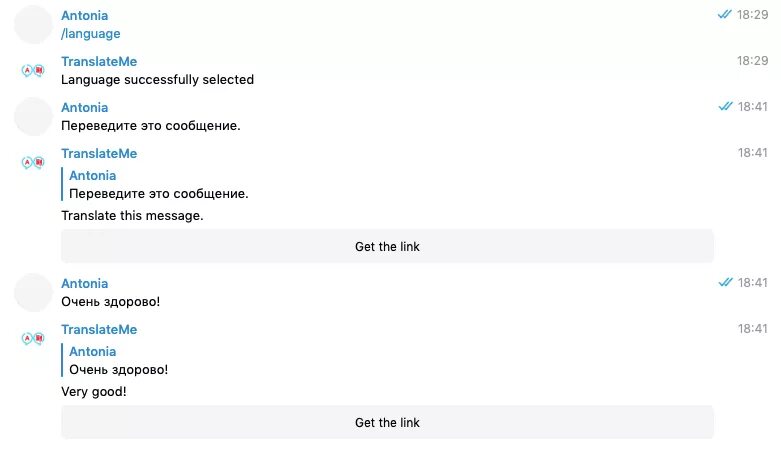781x459 pixels.
Task: Click read checkmarks on Переведите это сообщение message
Action: [725, 106]
